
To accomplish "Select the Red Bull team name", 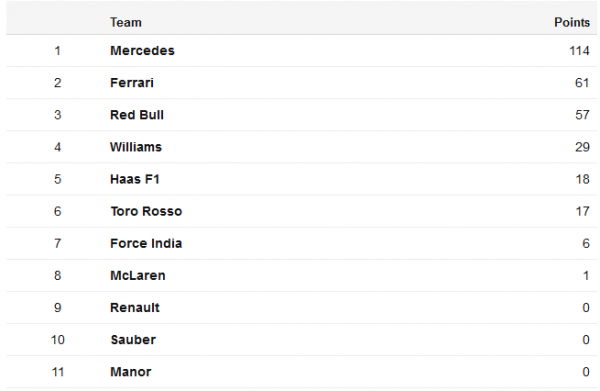I will pyautogui.click(x=137, y=115).
